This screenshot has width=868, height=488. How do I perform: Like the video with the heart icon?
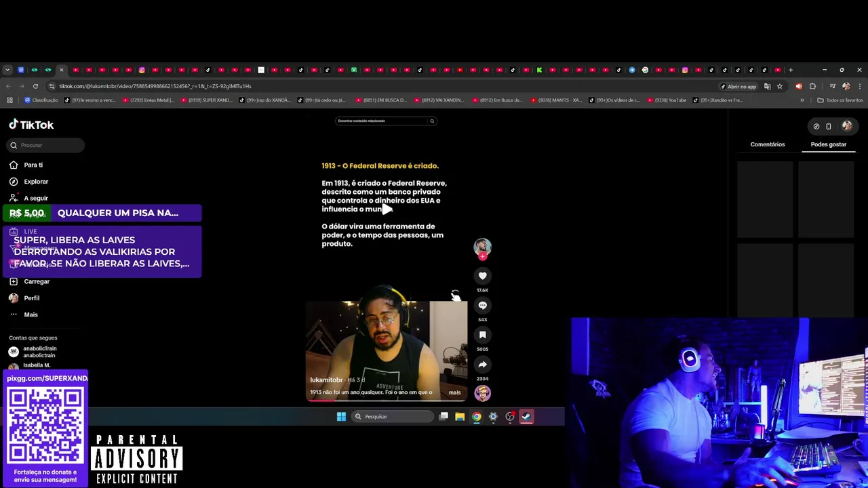pyautogui.click(x=482, y=276)
